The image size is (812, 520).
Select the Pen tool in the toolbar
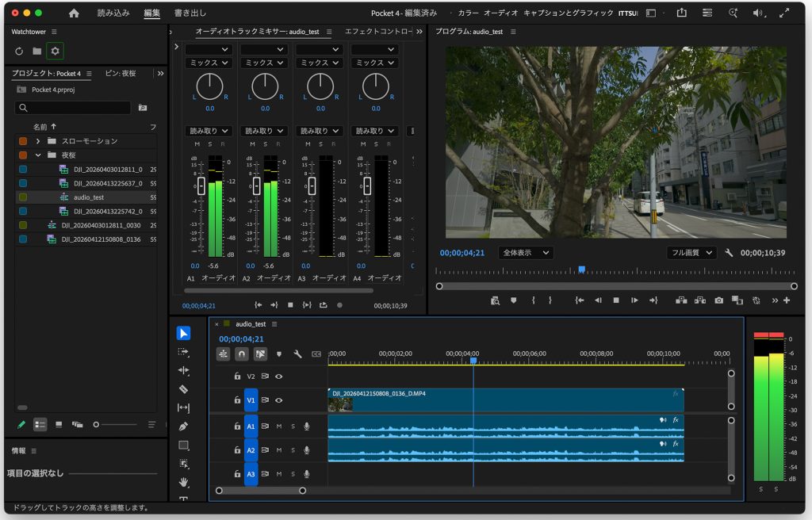pyautogui.click(x=183, y=426)
